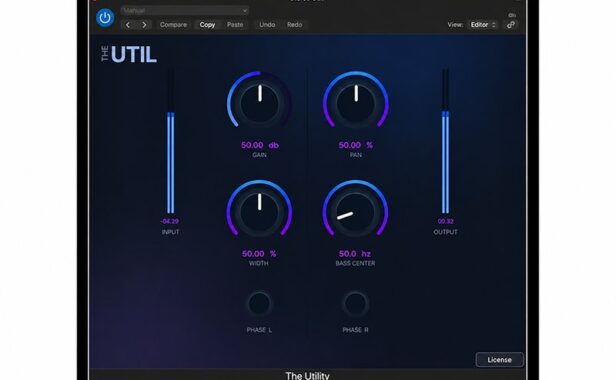Click the Compare button
The image size is (616, 380).
[x=173, y=25]
